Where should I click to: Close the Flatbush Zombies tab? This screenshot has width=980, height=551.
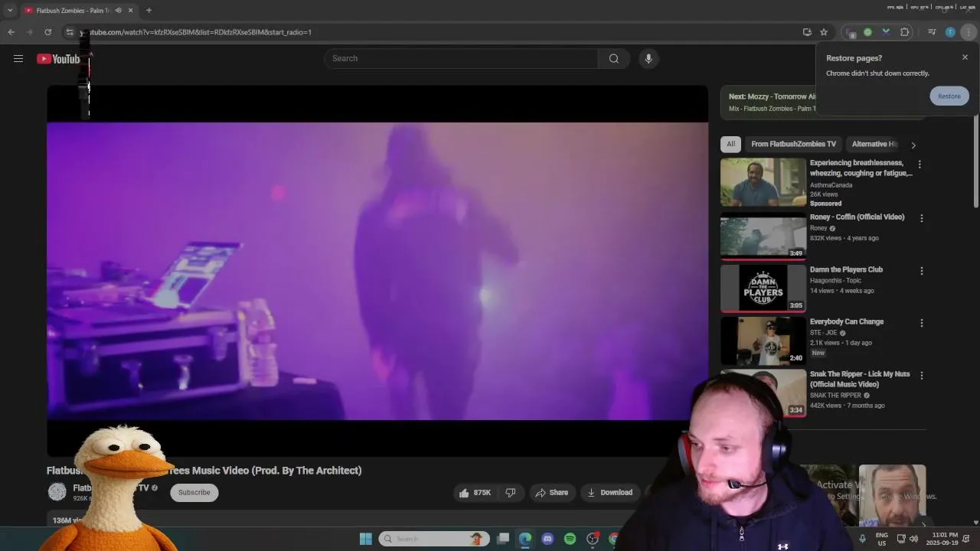tap(130, 10)
